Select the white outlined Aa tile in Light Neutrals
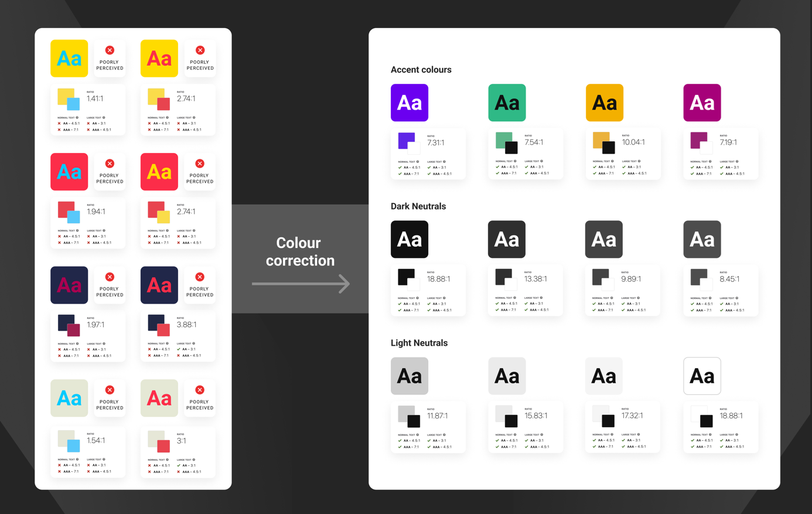This screenshot has width=812, height=514. pos(701,376)
